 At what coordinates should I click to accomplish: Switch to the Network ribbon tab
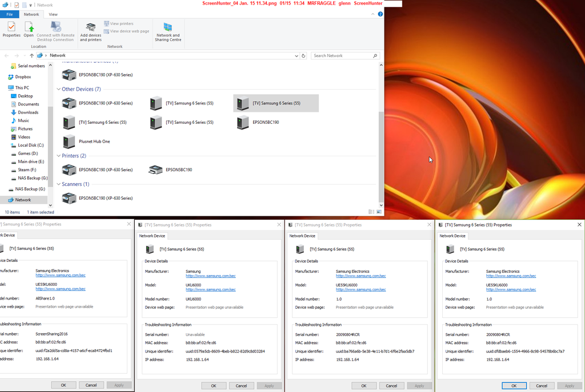tap(31, 14)
